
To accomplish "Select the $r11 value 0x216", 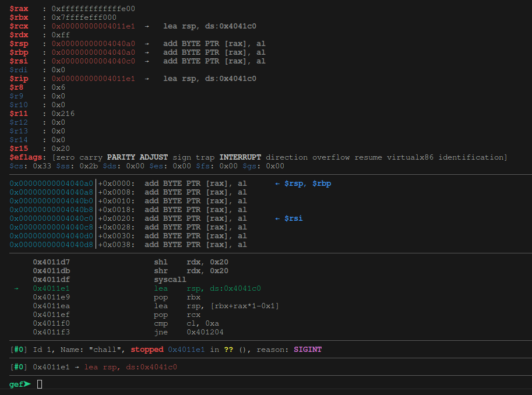I will (63, 114).
